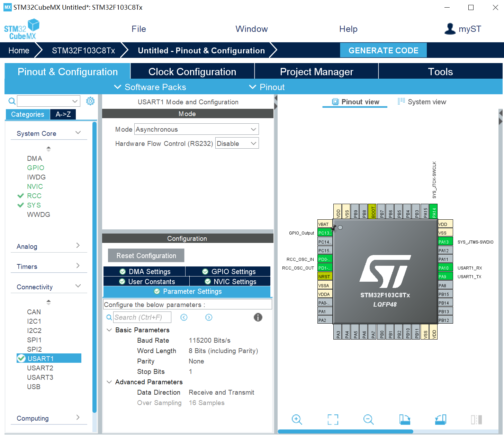Expand the Software Packs menu
The height and width of the screenshot is (439, 504).
pos(150,87)
